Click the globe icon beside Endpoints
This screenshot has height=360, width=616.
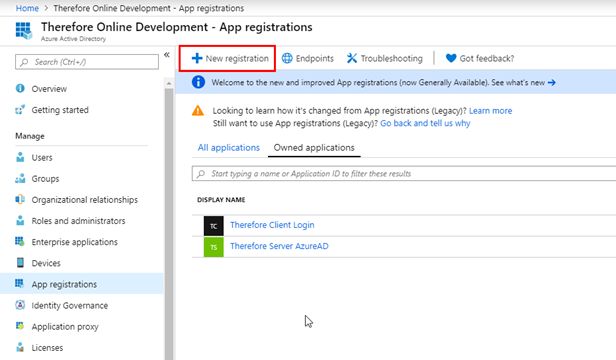pos(287,59)
